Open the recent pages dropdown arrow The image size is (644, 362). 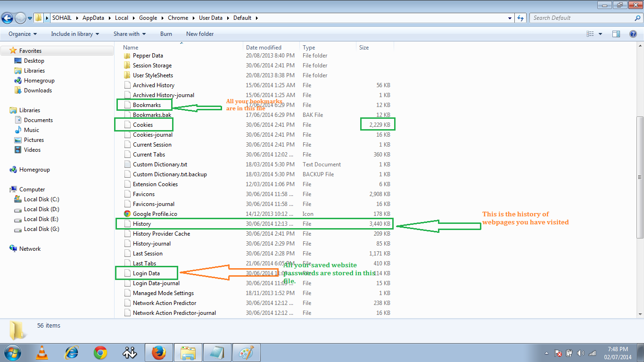[30, 18]
